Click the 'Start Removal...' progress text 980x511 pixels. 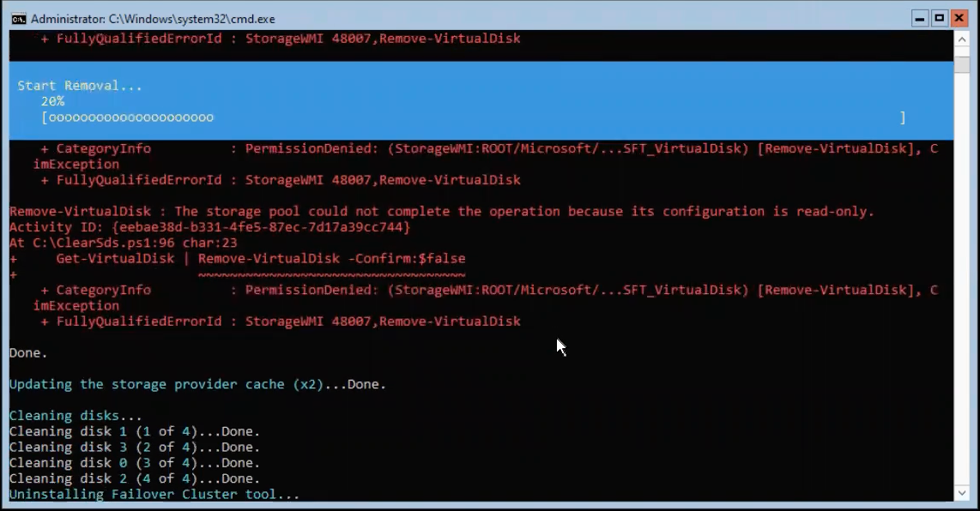79,86
